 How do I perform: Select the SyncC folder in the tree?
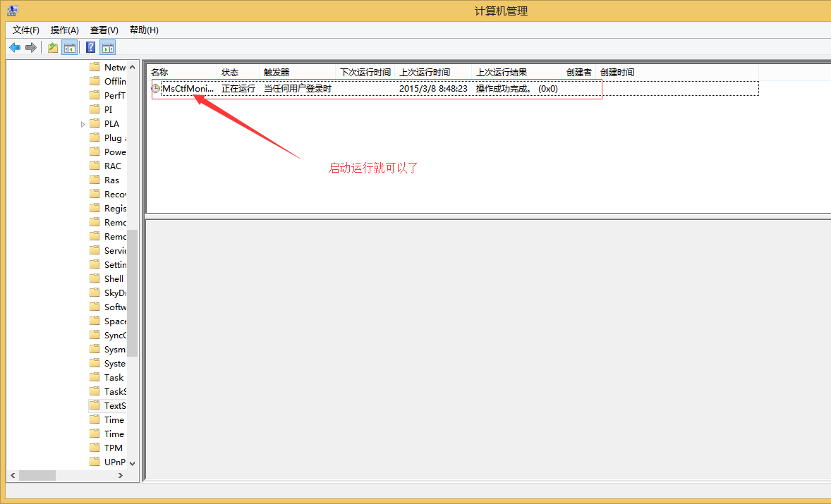[114, 335]
